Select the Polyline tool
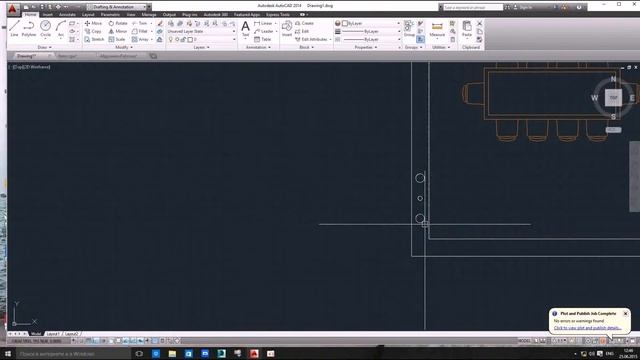 tap(29, 29)
